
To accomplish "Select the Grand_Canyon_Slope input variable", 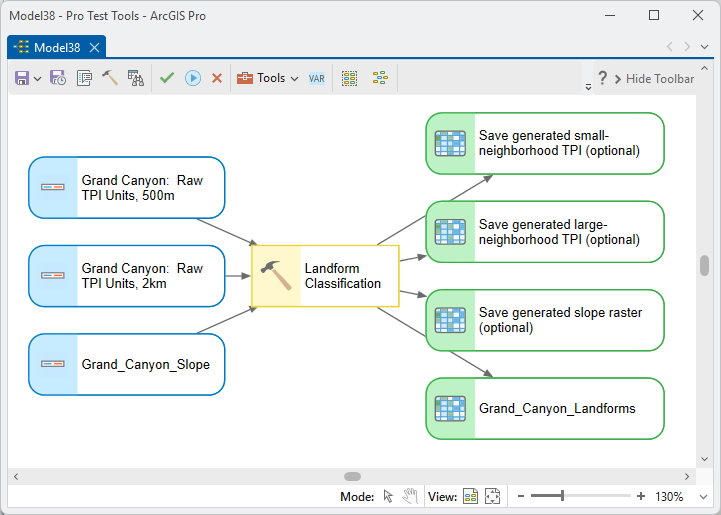I will pyautogui.click(x=126, y=364).
